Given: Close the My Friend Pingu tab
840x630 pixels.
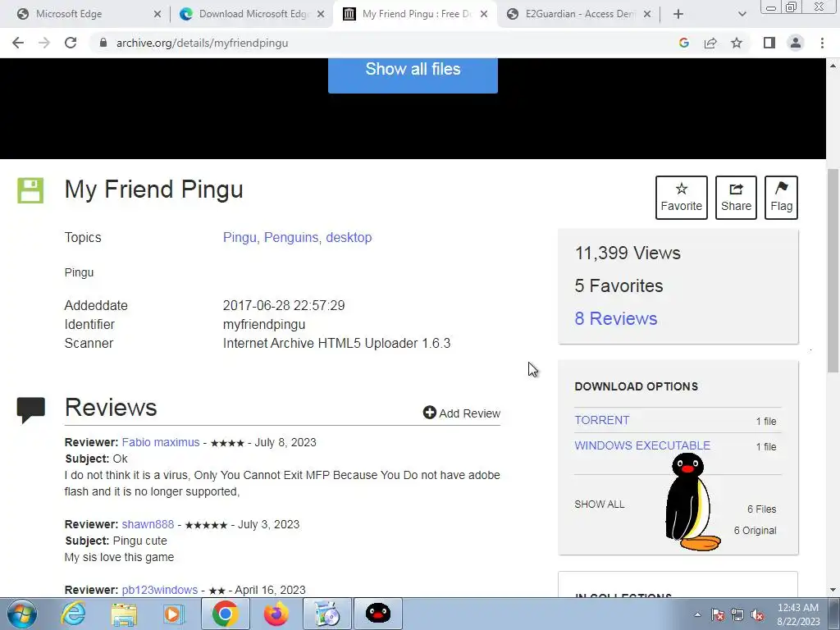Looking at the screenshot, I should tap(484, 14).
